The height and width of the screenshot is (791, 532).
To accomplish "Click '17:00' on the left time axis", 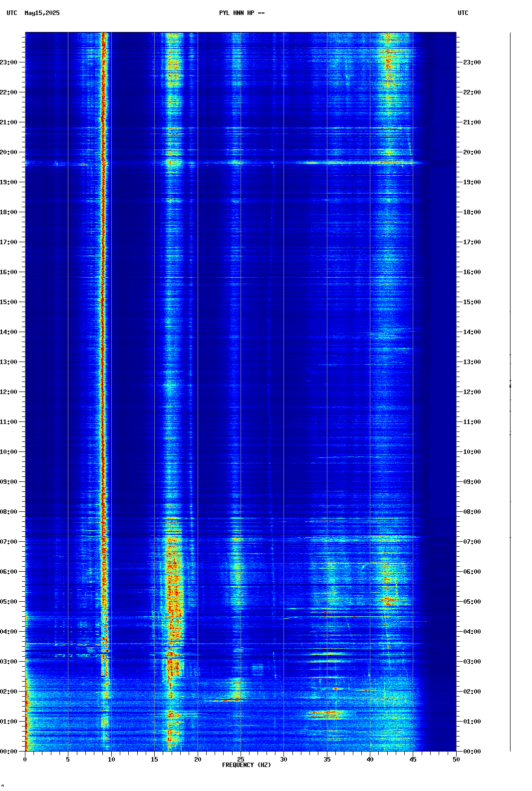I will (9, 242).
